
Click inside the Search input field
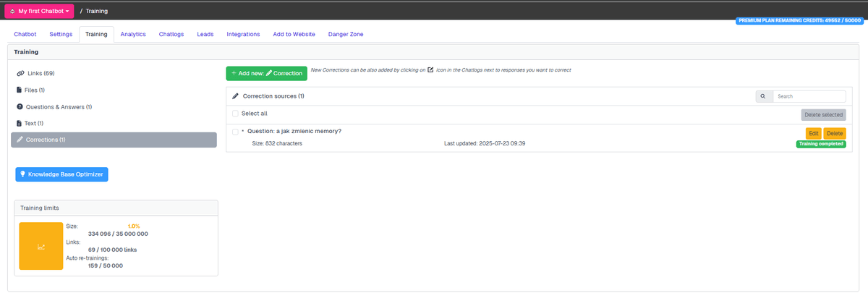(808, 96)
